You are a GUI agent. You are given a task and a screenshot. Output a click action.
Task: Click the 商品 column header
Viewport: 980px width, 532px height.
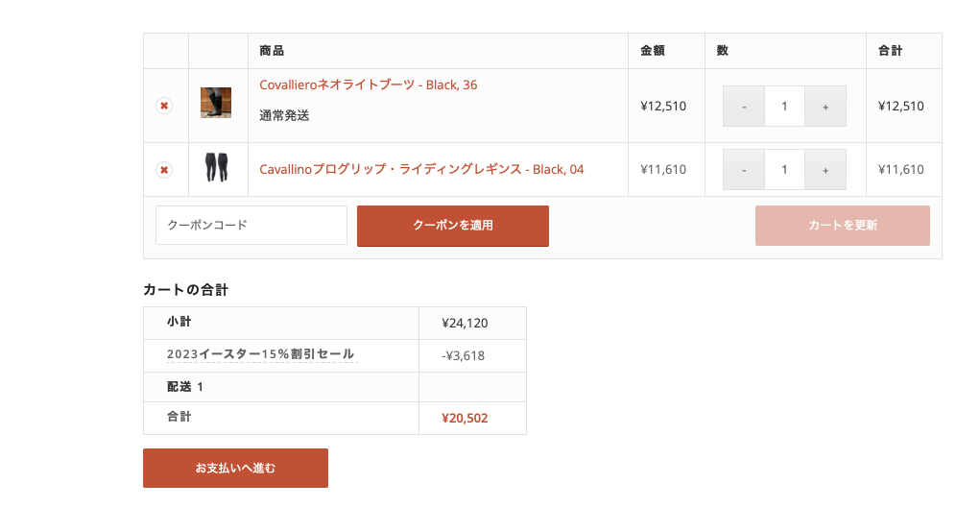(x=272, y=51)
